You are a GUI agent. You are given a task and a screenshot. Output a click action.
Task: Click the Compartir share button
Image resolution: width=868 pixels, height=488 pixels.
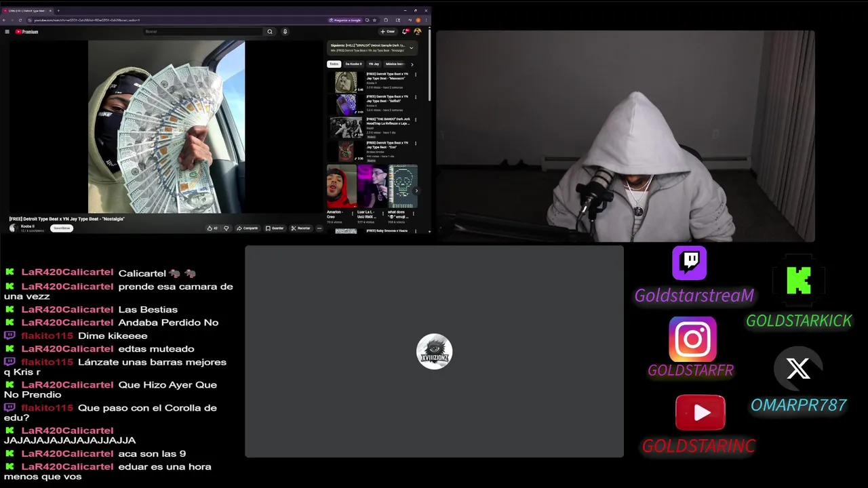click(248, 228)
